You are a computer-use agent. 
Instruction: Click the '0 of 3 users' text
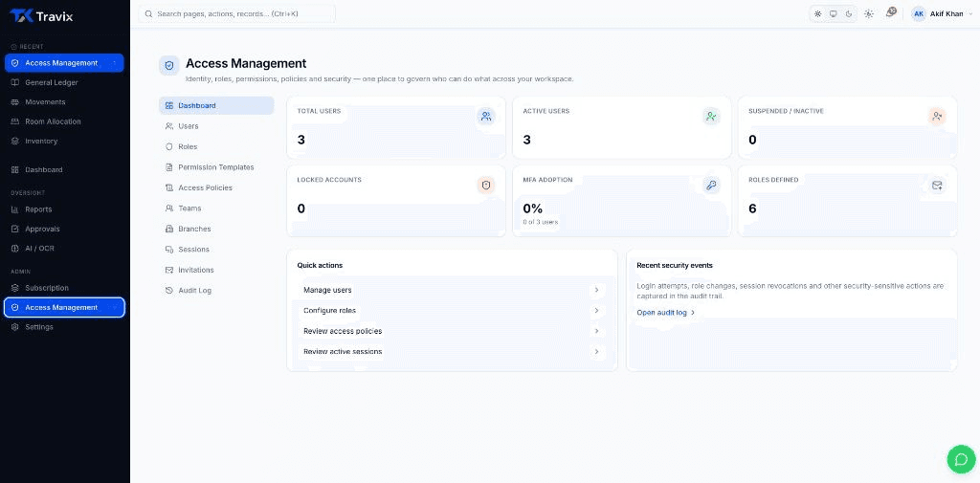point(541,222)
